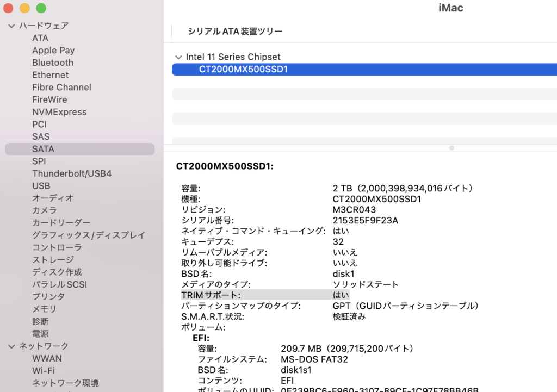Click the TRIMサポート row

pyautogui.click(x=265, y=295)
